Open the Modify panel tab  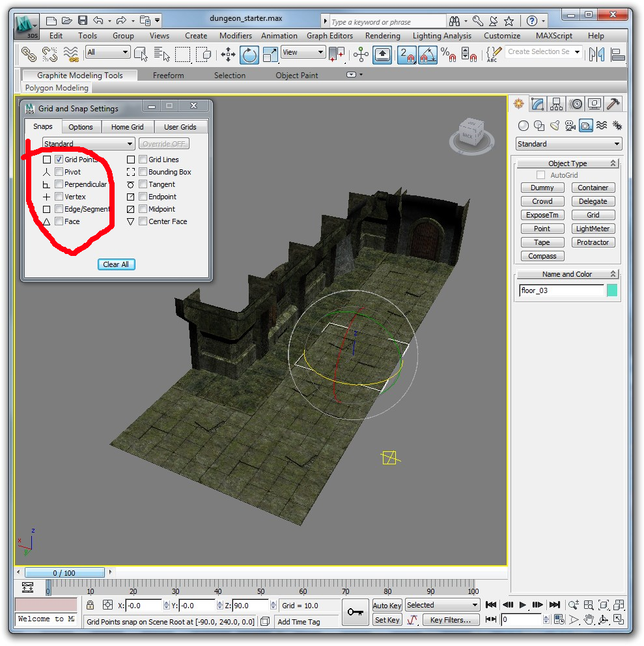pyautogui.click(x=537, y=104)
